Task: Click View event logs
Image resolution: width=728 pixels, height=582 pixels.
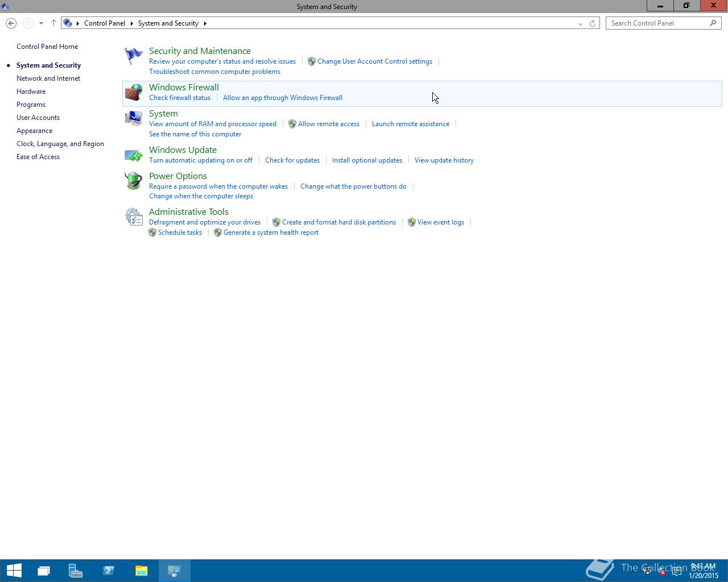Action: click(x=441, y=222)
